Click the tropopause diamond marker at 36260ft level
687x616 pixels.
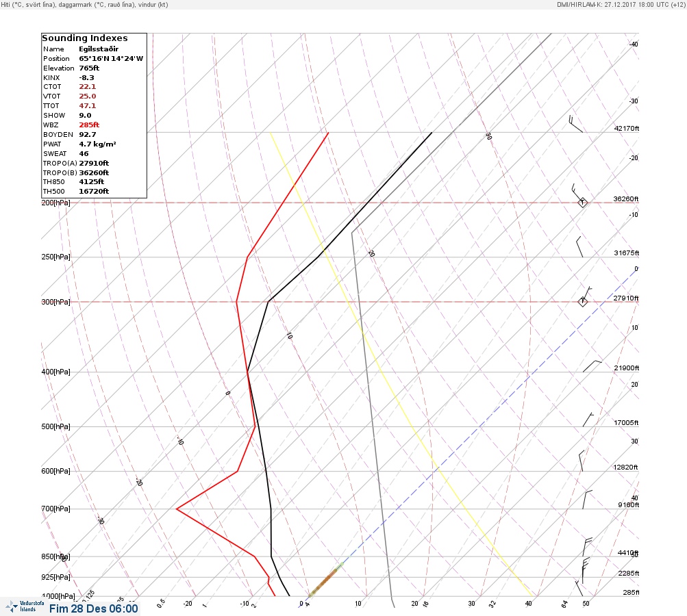pyautogui.click(x=582, y=203)
